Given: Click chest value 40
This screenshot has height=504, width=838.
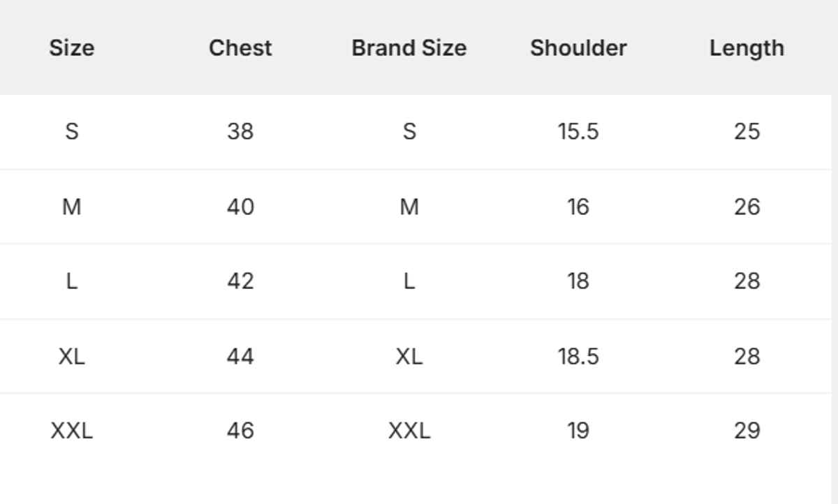Looking at the screenshot, I should pyautogui.click(x=240, y=207).
